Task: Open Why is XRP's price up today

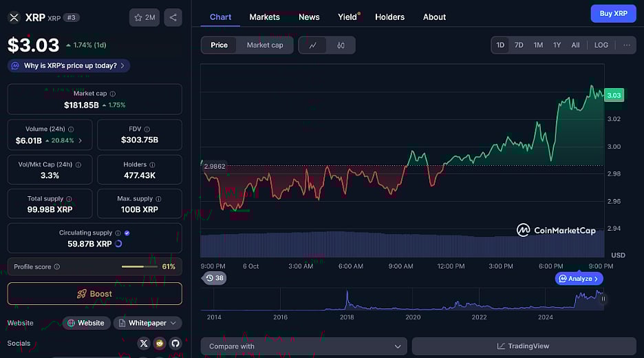Action: 69,66
